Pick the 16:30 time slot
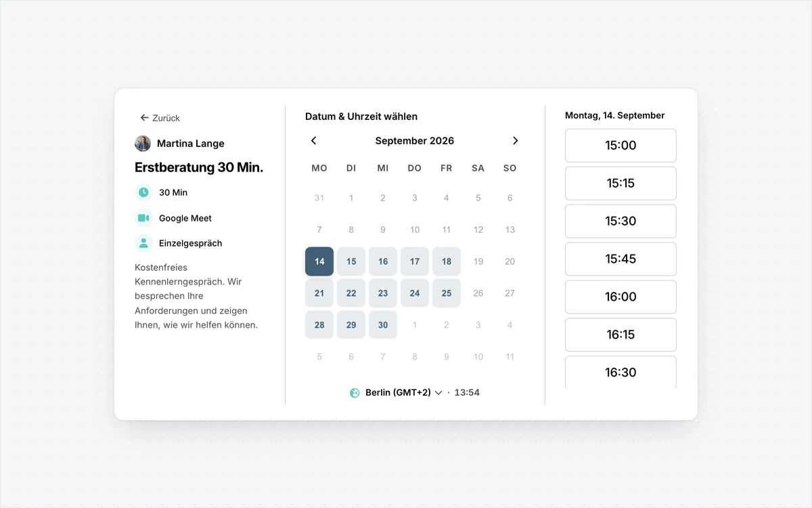812x508 pixels. click(x=621, y=373)
